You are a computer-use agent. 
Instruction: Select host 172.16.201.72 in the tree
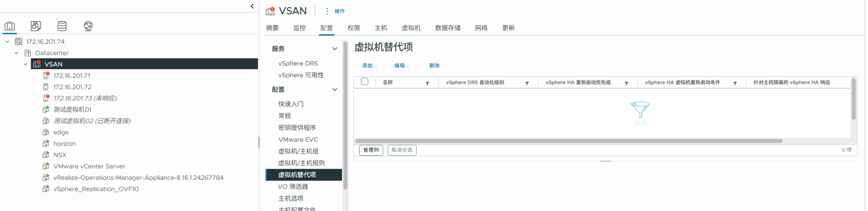72,87
